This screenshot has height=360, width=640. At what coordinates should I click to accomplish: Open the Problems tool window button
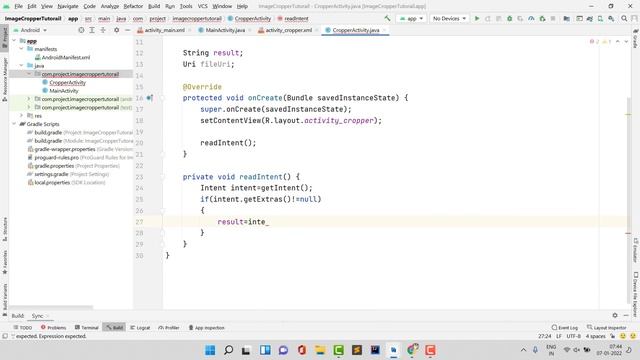pyautogui.click(x=53, y=327)
